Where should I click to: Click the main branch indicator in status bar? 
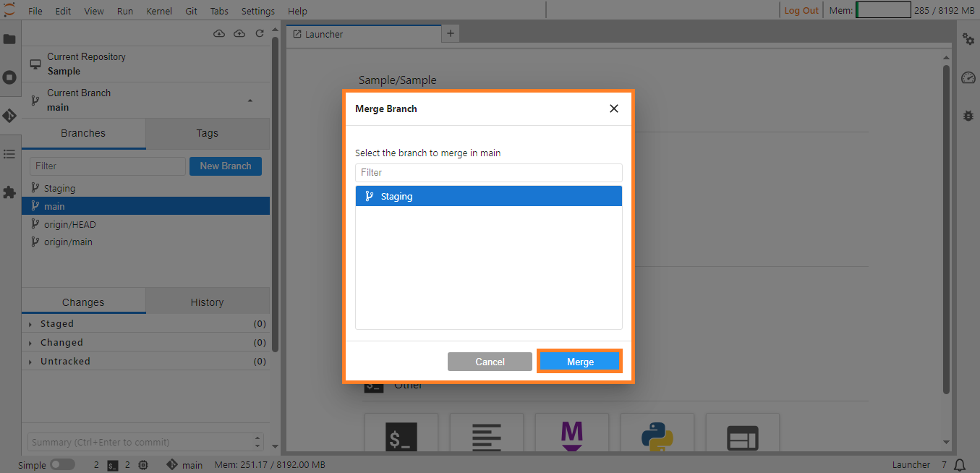tap(184, 465)
